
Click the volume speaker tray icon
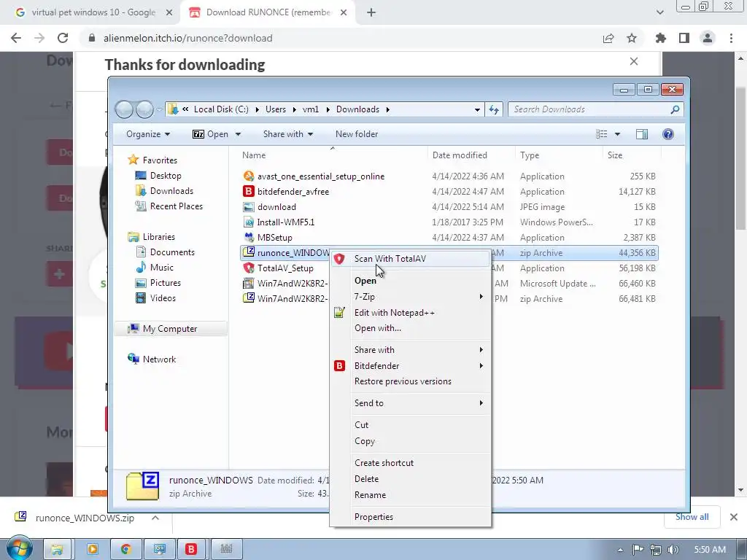pyautogui.click(x=673, y=550)
